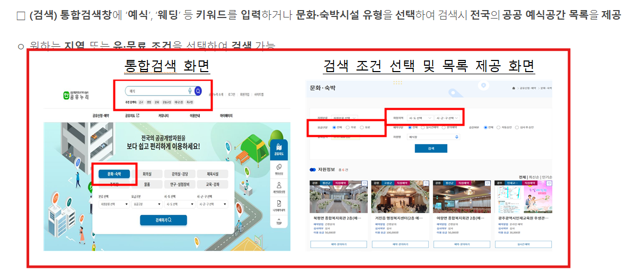Click the heart icon on the 여량면 종합복지회관 card

click(488, 183)
